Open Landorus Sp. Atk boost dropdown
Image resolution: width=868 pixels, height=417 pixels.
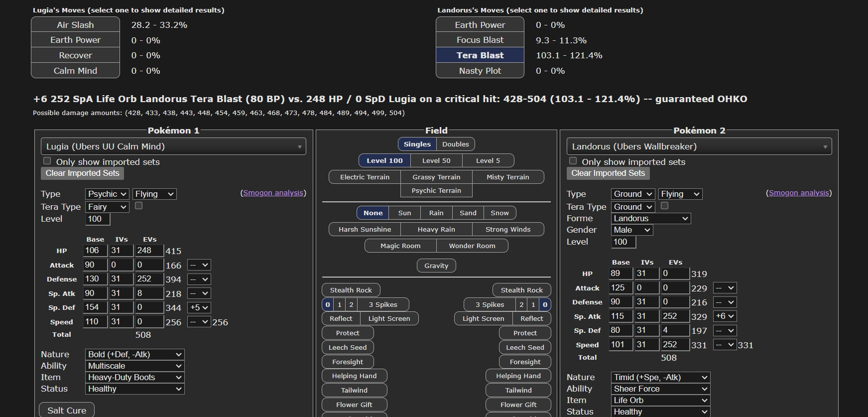(725, 316)
